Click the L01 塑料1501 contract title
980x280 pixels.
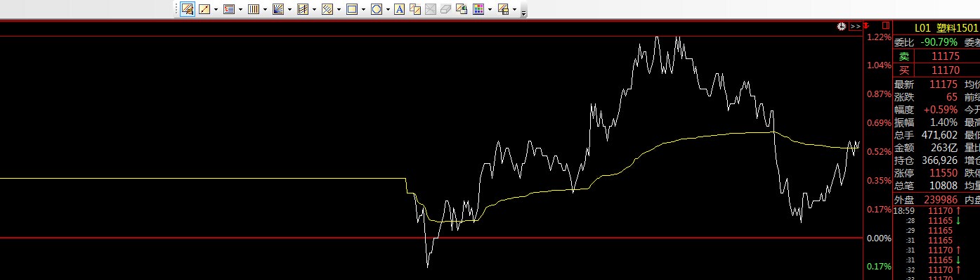[x=946, y=28]
